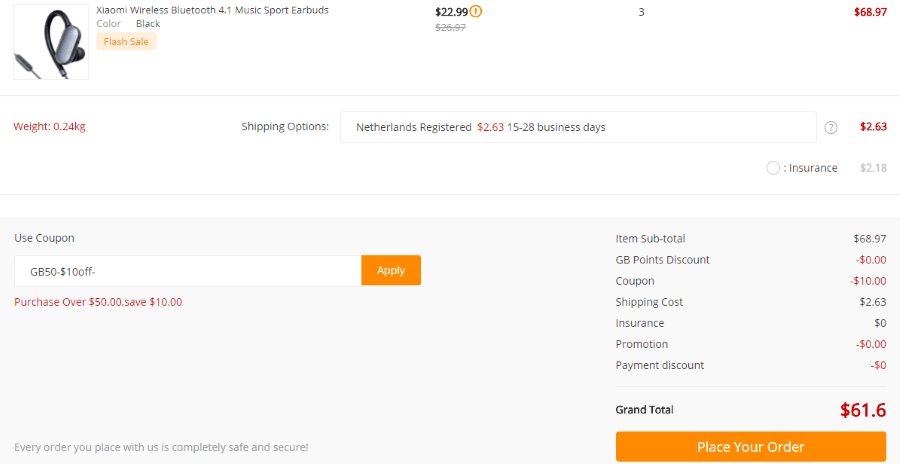Click the item total $68.97 in red
Viewport: 900px width, 464px height.
pyautogui.click(x=870, y=12)
